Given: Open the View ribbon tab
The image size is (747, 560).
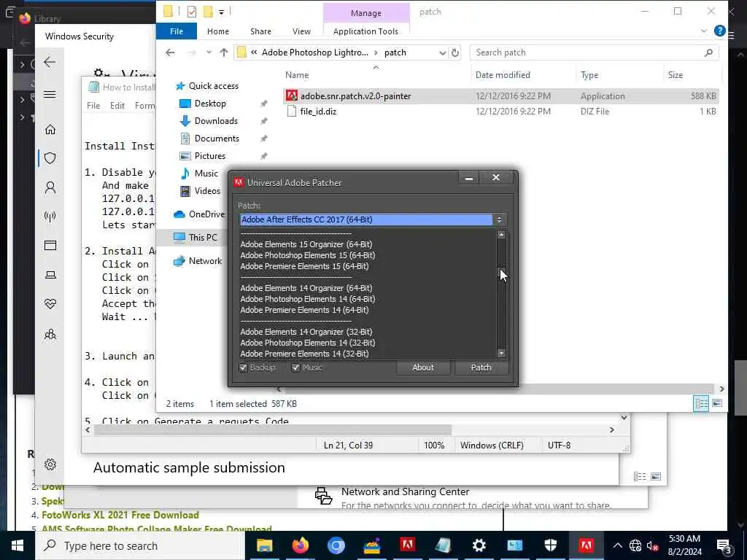Looking at the screenshot, I should tap(301, 31).
